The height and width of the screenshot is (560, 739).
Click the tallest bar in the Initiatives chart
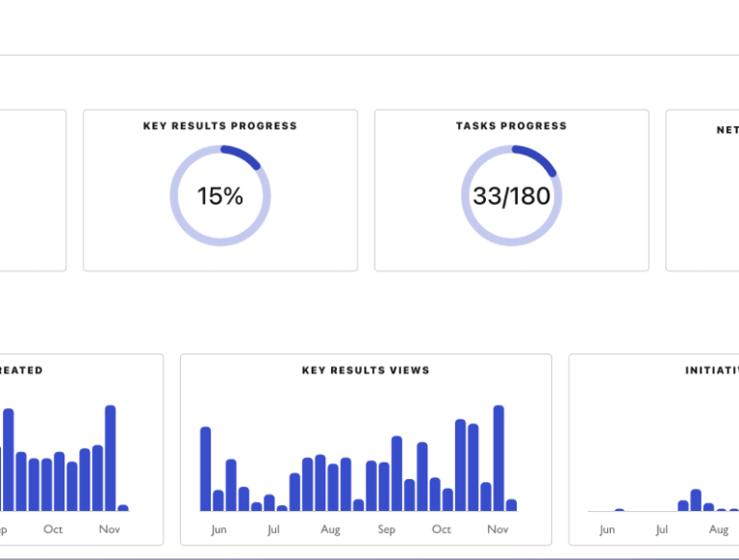696,500
